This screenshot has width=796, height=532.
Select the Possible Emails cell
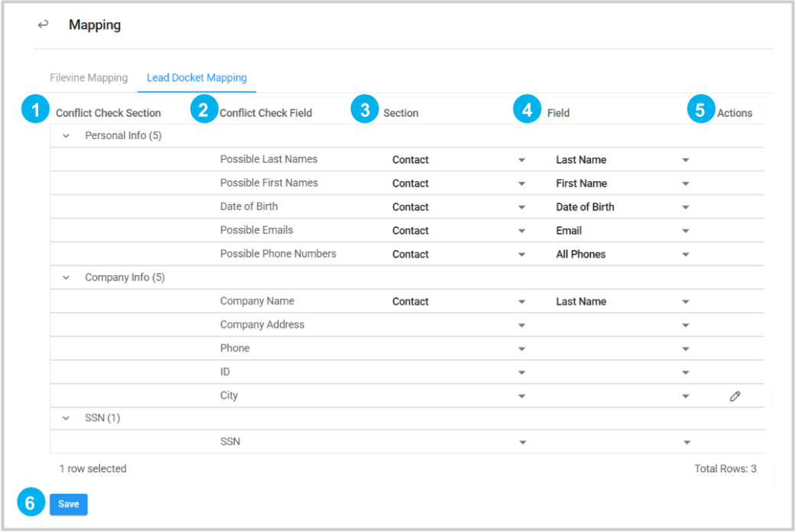tap(256, 230)
